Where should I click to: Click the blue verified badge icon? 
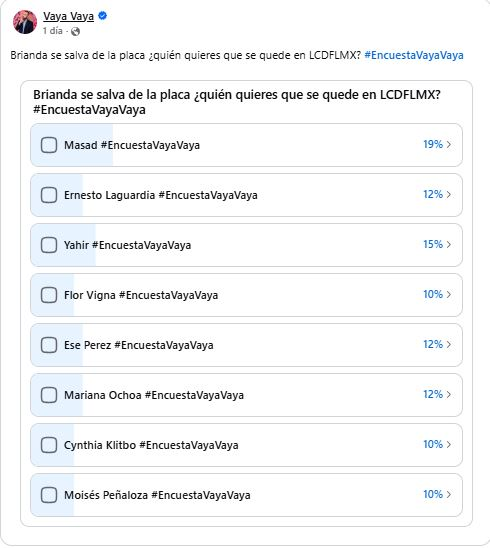coord(102,16)
